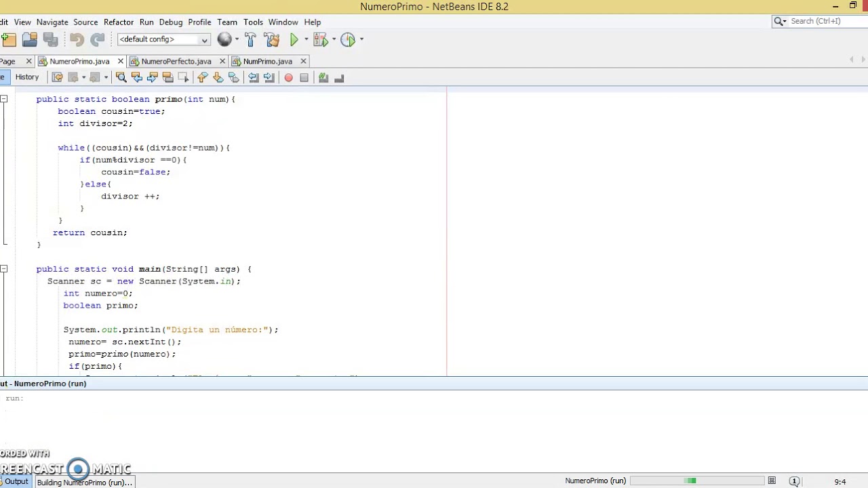Go to Previous Bookmark icon
The image size is (868, 488).
[203, 78]
